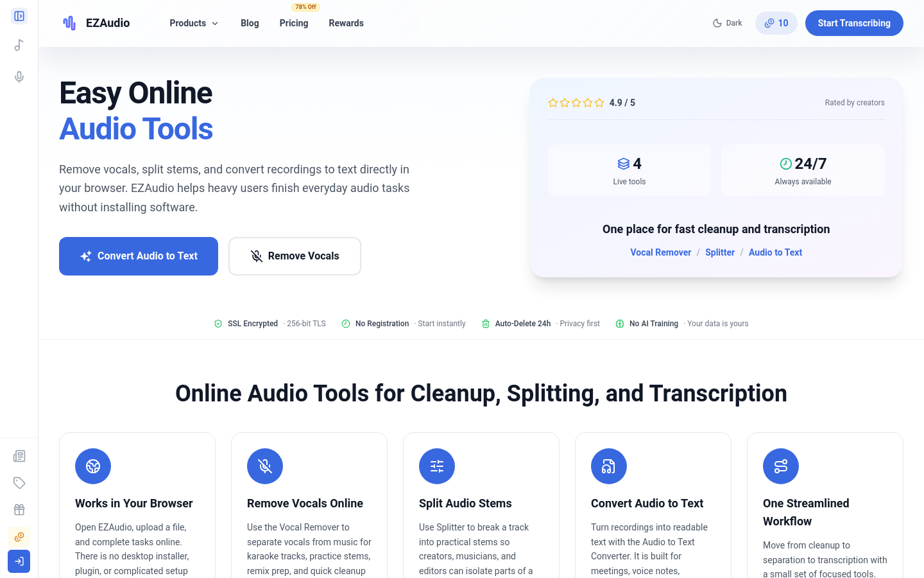
Task: Open the Audio to Text link
Action: (775, 252)
